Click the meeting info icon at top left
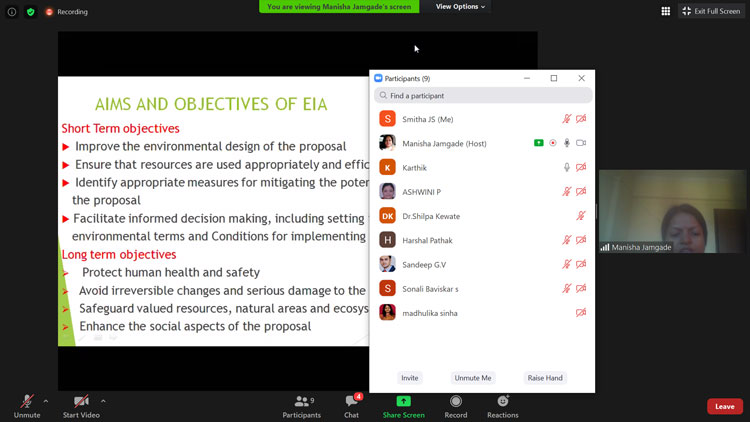 tap(12, 12)
